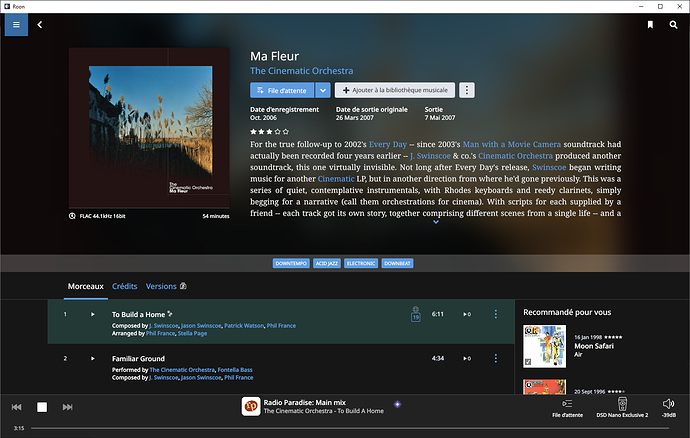Click the Ma Fleur album title
Screen dimensions: 690x438
275,56
